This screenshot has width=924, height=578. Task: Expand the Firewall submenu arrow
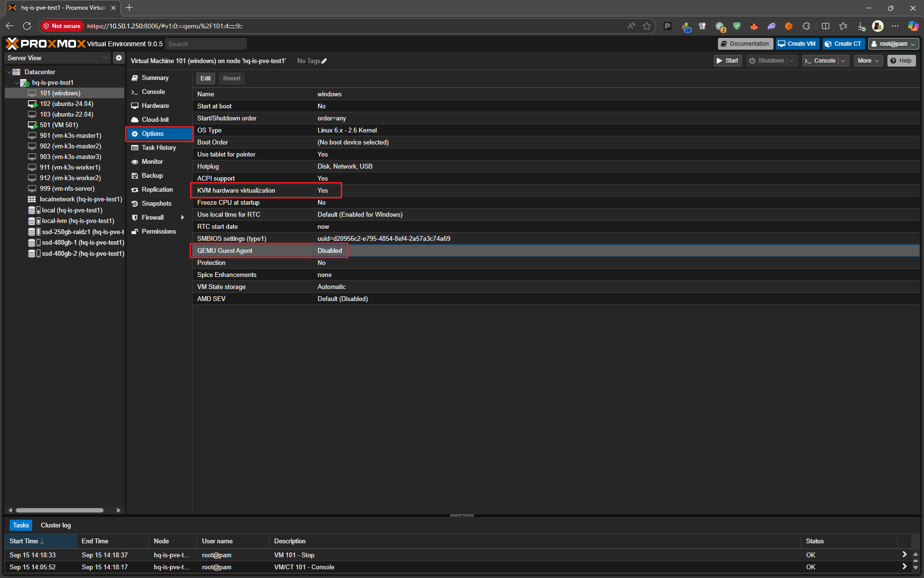point(182,218)
